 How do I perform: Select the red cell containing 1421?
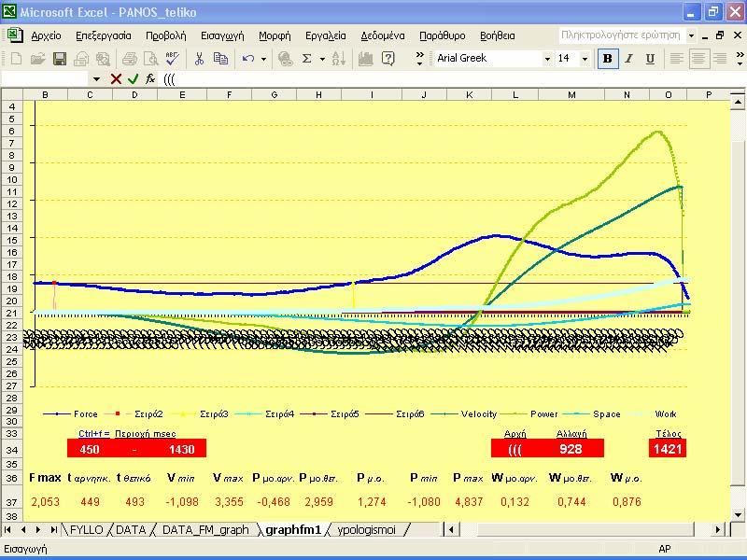[x=668, y=449]
